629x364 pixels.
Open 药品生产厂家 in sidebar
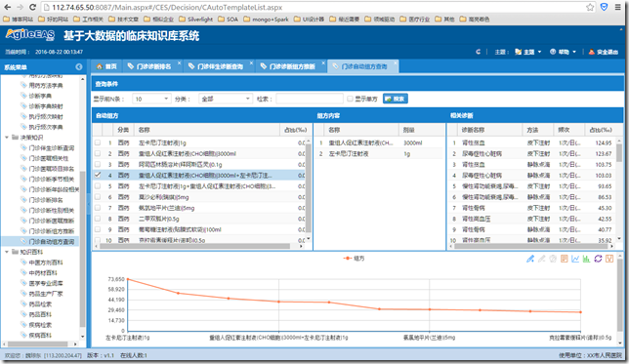46,294
